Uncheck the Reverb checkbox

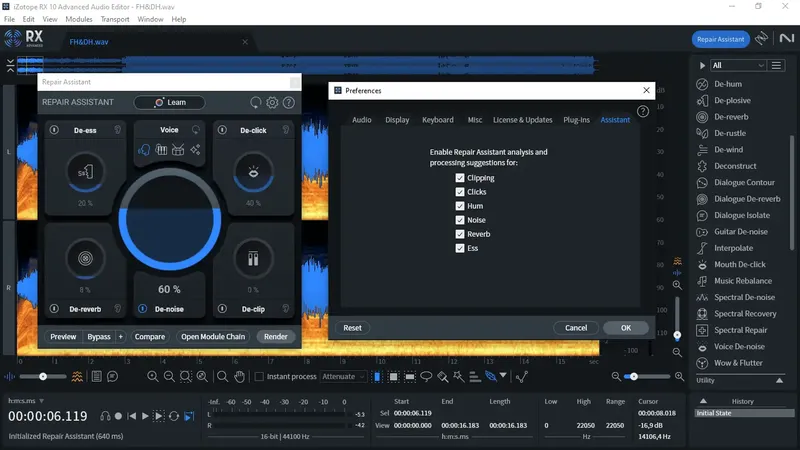pyautogui.click(x=460, y=234)
